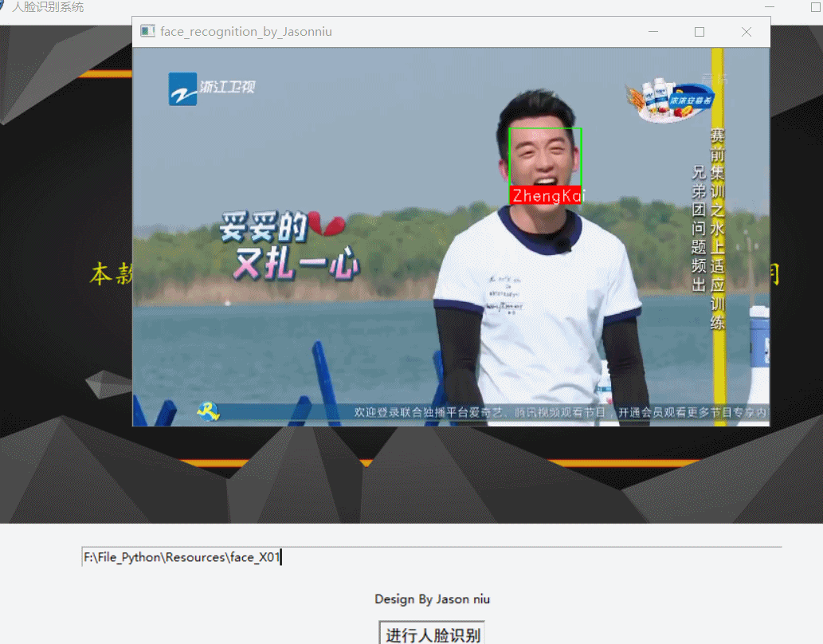Click the 人脸识别系统 title text

pos(48,7)
